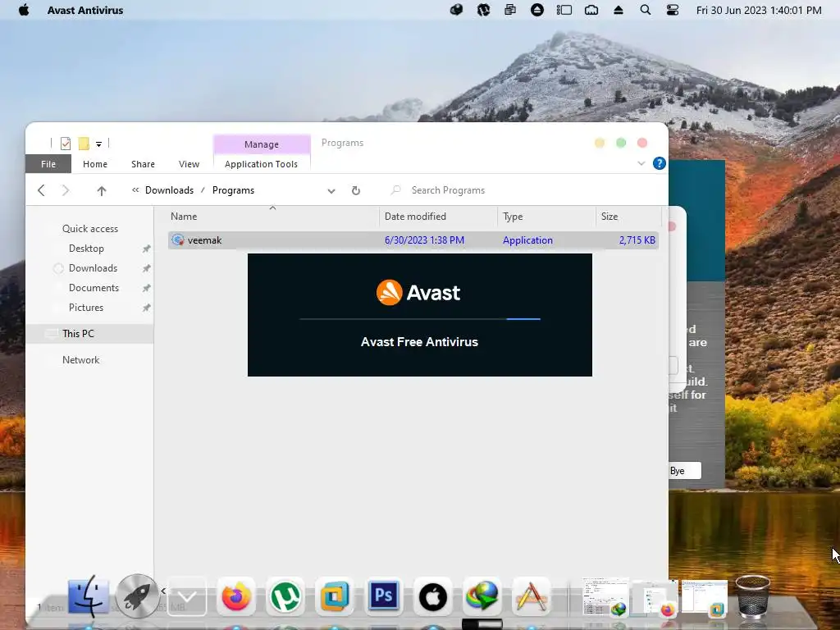This screenshot has width=840, height=630.
Task: Expand the ribbon with the chevron
Action: (x=641, y=163)
